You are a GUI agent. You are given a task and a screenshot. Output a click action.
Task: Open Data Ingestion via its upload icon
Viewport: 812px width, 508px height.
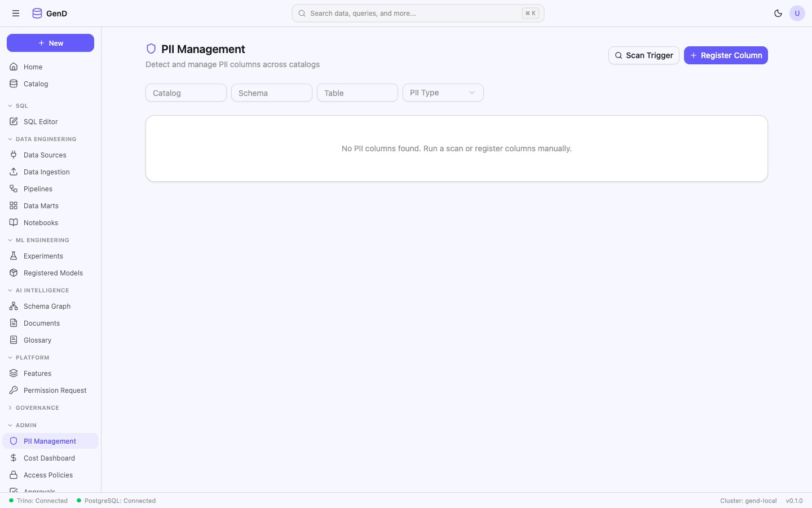14,172
